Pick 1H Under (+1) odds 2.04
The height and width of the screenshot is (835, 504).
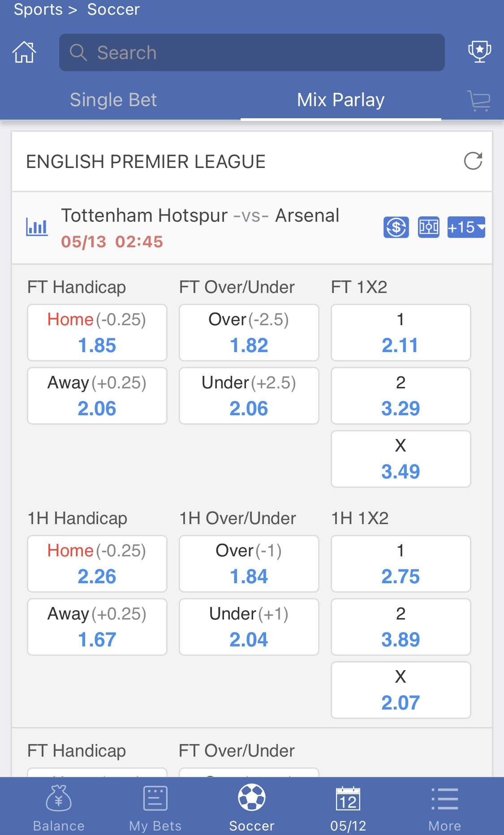pos(249,627)
